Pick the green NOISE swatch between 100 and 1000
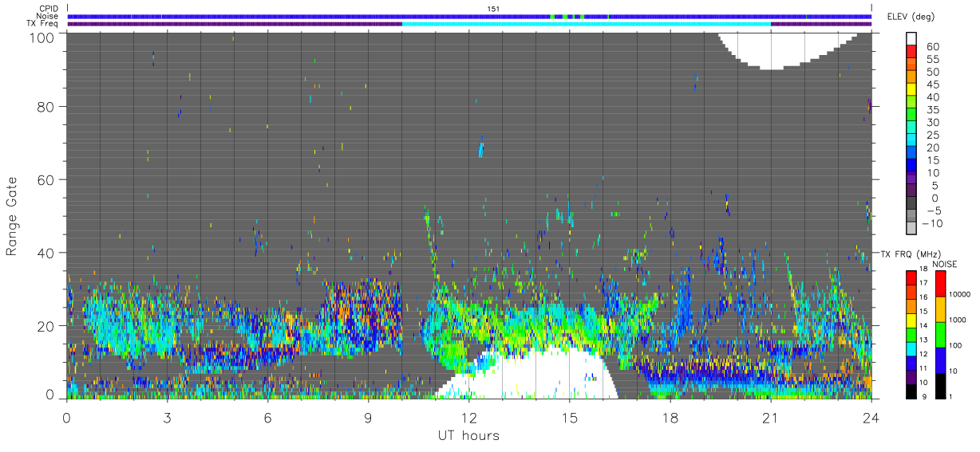This screenshot has height=452, width=980. tap(941, 335)
